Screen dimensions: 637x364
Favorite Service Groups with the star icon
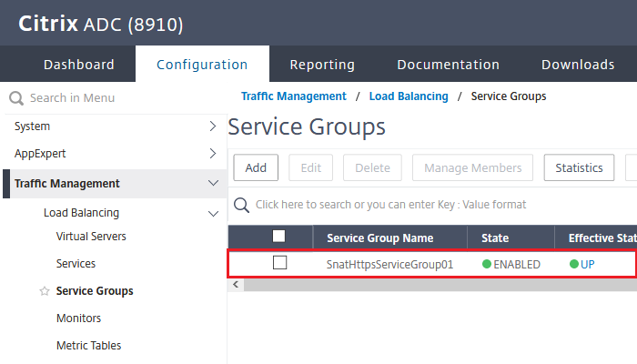(45, 291)
